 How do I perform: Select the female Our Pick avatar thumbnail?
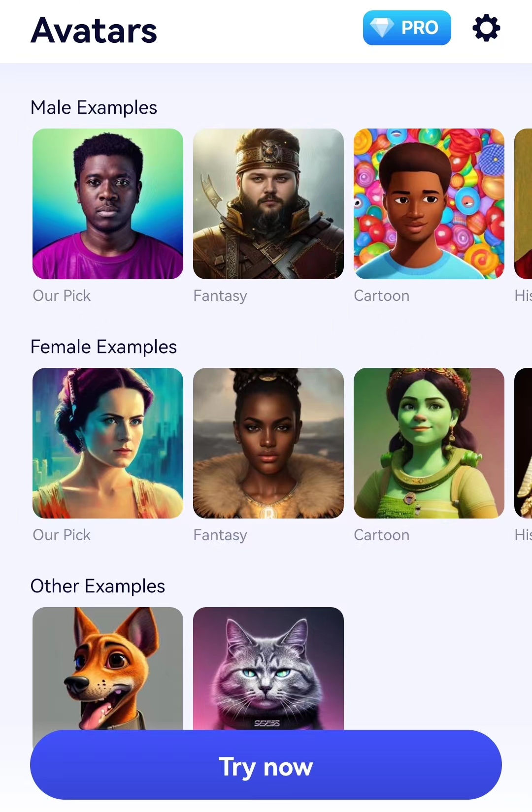point(108,443)
